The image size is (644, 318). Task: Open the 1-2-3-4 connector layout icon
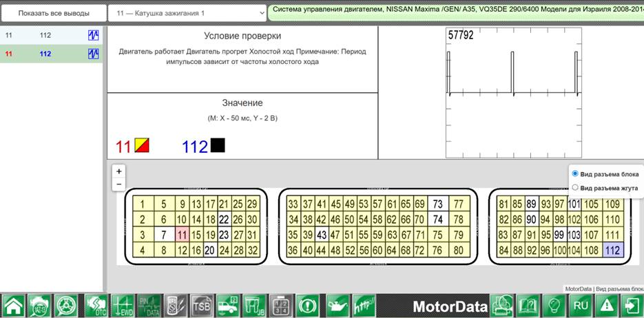pyautogui.click(x=280, y=306)
